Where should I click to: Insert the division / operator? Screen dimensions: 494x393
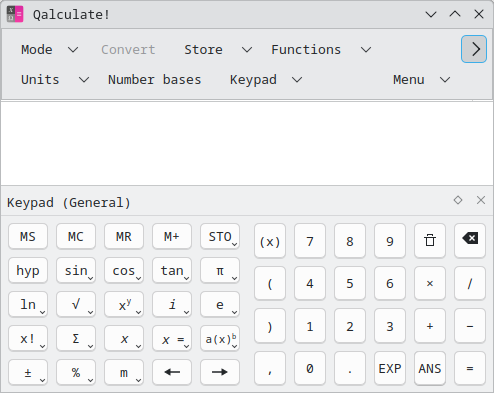[470, 283]
